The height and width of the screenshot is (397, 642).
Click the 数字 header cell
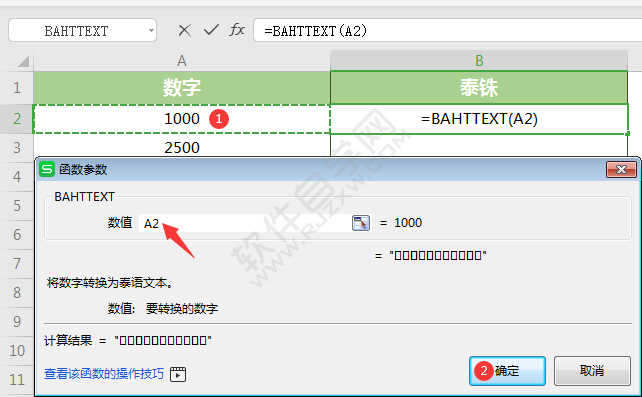(182, 88)
